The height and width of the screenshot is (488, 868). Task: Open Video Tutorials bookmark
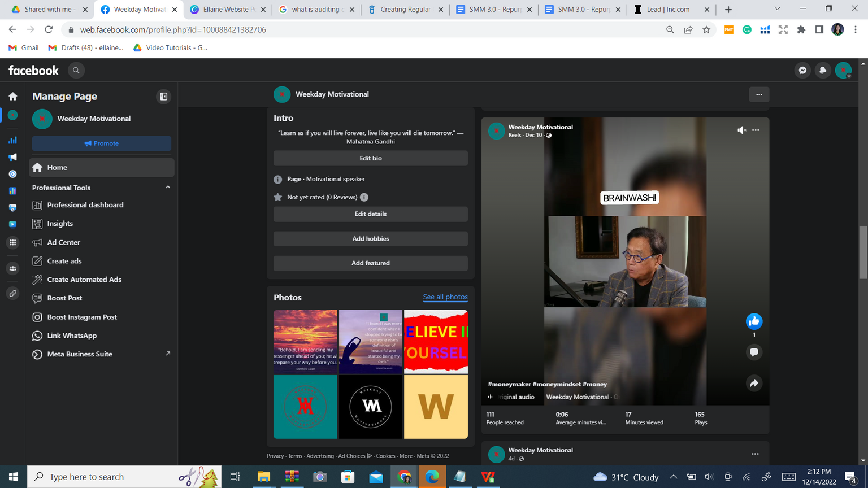(x=170, y=48)
